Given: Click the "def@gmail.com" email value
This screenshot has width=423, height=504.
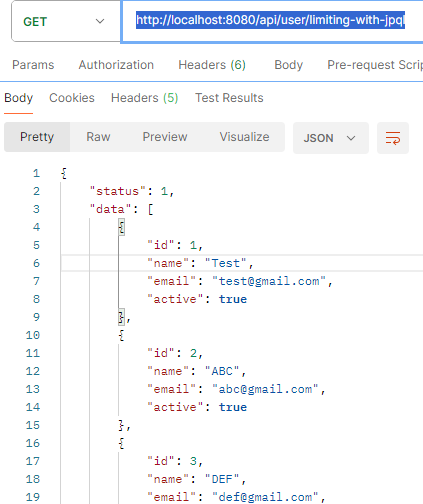Looking at the screenshot, I should [x=265, y=497].
